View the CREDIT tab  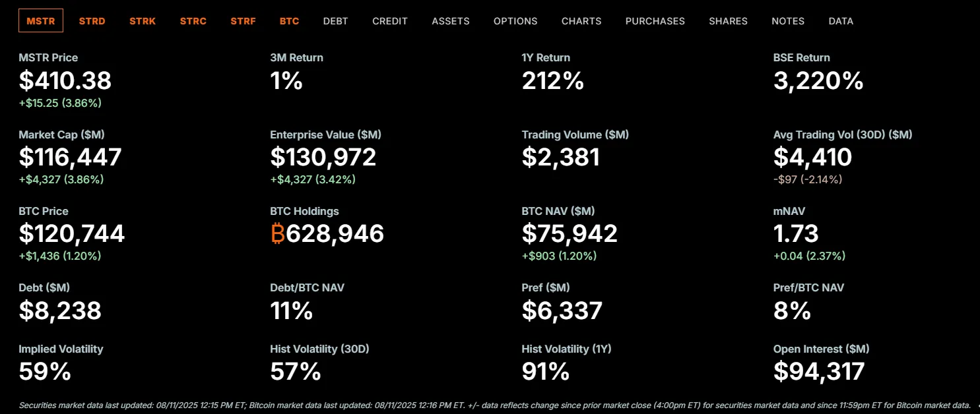[390, 21]
